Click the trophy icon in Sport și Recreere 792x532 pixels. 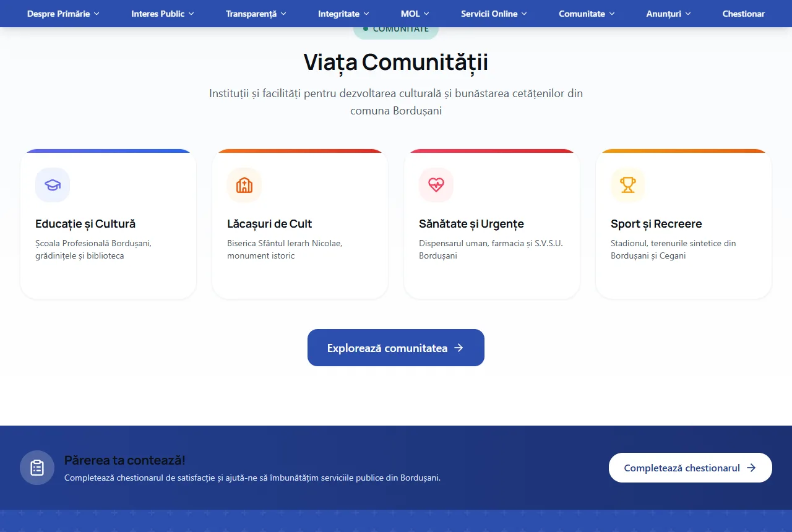pyautogui.click(x=628, y=185)
